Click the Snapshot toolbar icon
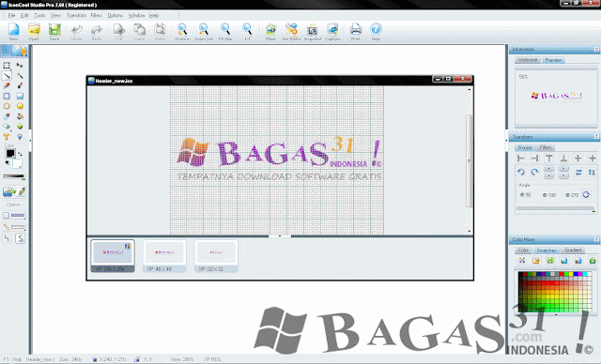601x364 pixels. [313, 32]
